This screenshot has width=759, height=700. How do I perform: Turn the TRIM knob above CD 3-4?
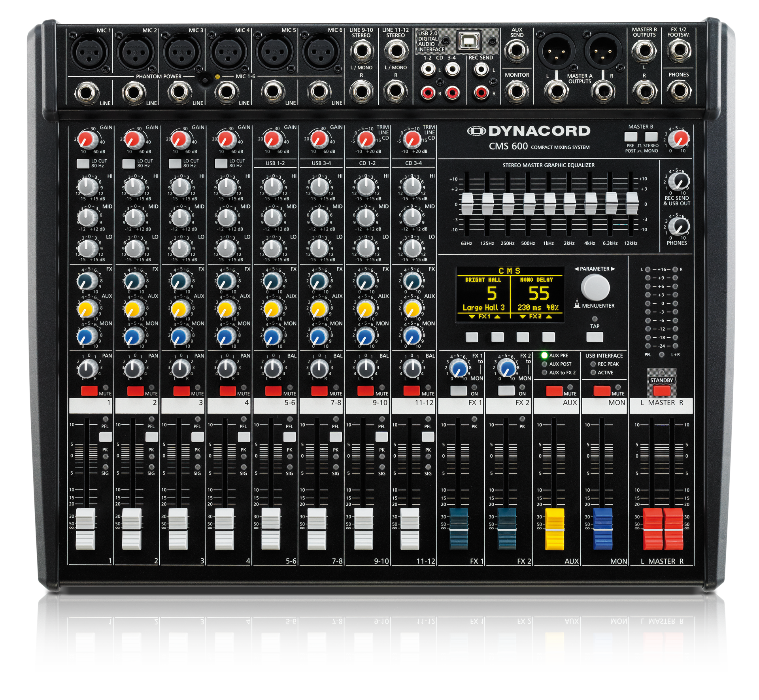coord(412,139)
